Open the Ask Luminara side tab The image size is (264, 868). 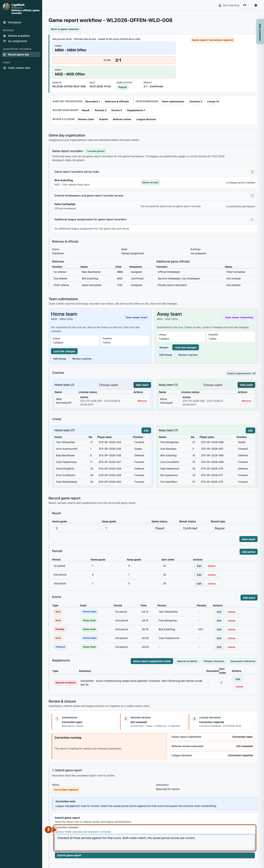pyautogui.click(x=260, y=32)
